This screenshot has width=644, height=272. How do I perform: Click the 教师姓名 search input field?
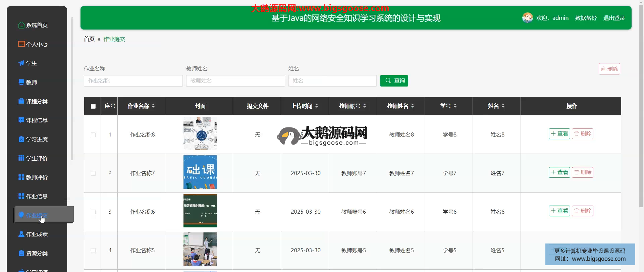pyautogui.click(x=235, y=81)
